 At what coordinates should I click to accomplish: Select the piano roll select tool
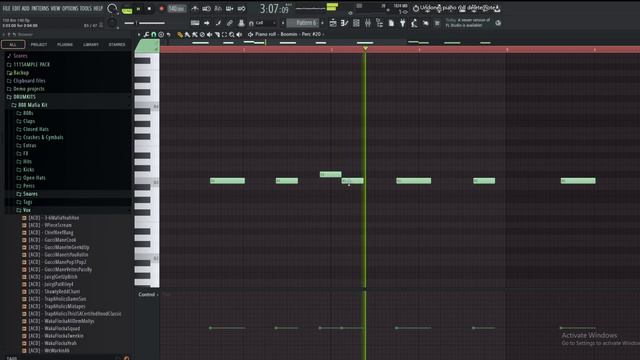point(224,35)
